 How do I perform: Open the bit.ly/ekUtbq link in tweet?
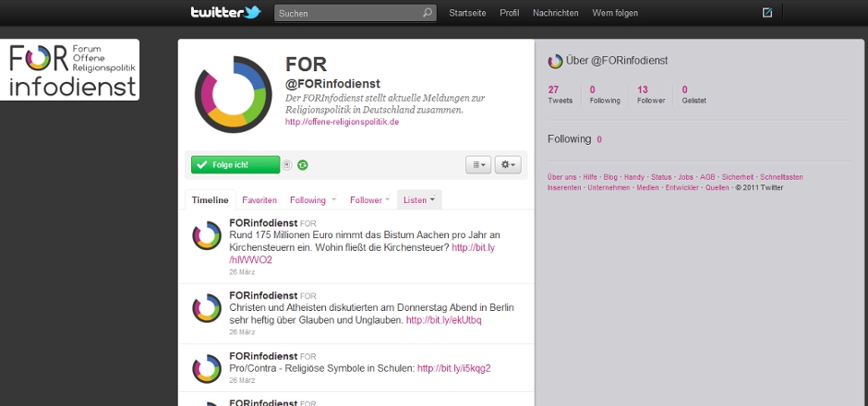[x=444, y=320]
